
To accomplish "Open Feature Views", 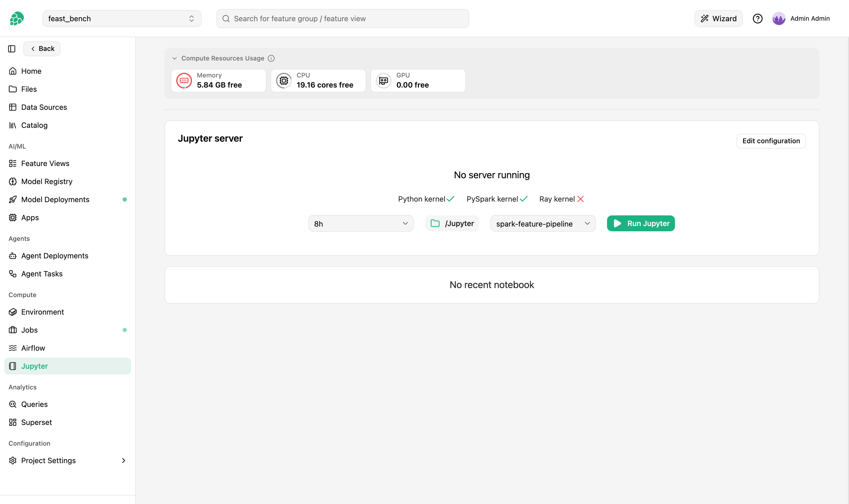I will [x=67, y=163].
